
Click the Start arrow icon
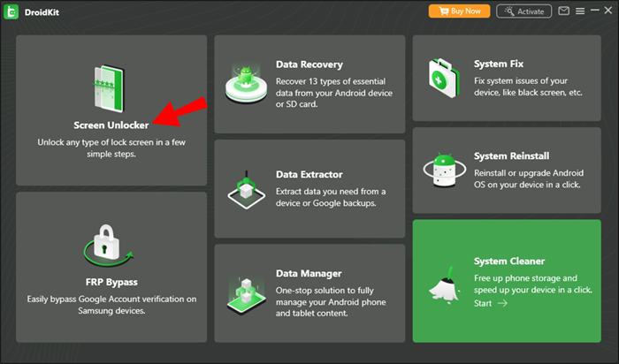(x=502, y=303)
